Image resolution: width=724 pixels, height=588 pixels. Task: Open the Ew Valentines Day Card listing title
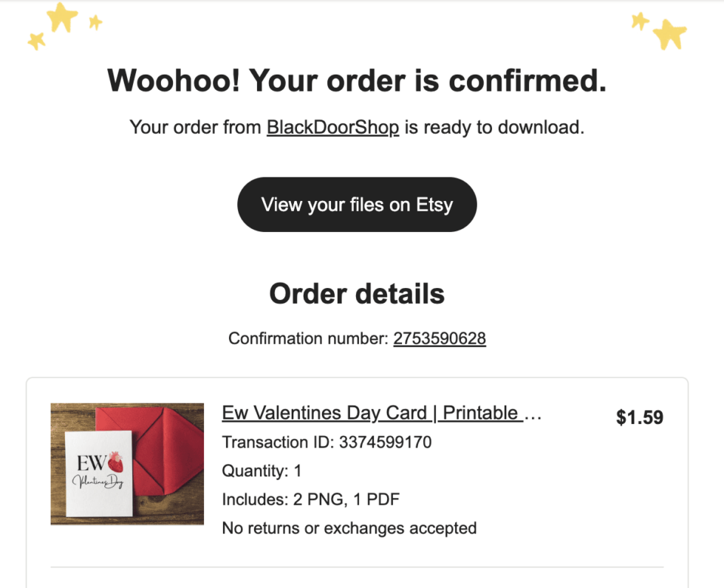pyautogui.click(x=381, y=413)
